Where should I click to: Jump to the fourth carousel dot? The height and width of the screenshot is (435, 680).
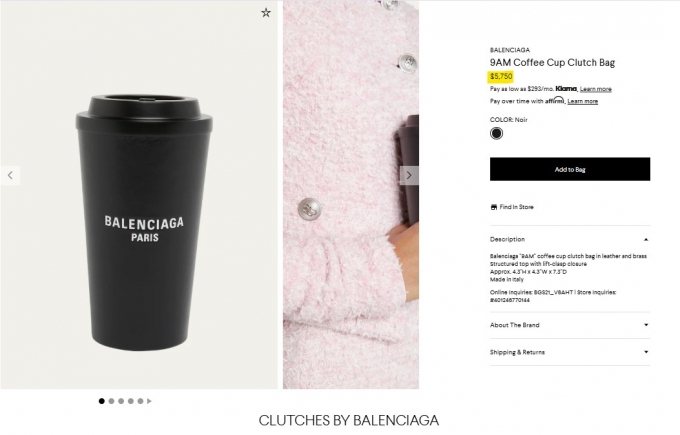click(x=131, y=401)
